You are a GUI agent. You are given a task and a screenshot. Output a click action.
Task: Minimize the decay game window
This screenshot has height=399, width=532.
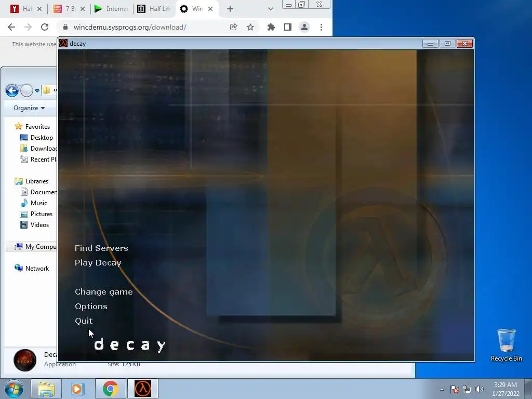pyautogui.click(x=430, y=44)
